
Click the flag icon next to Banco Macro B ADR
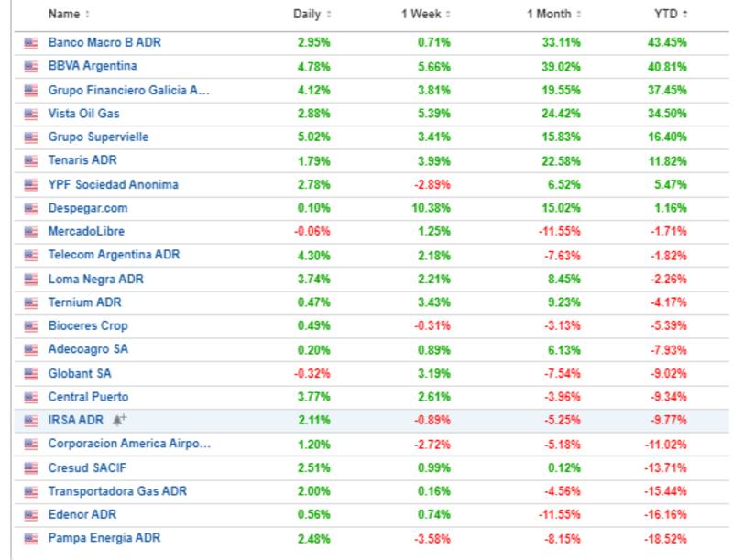tap(30, 42)
